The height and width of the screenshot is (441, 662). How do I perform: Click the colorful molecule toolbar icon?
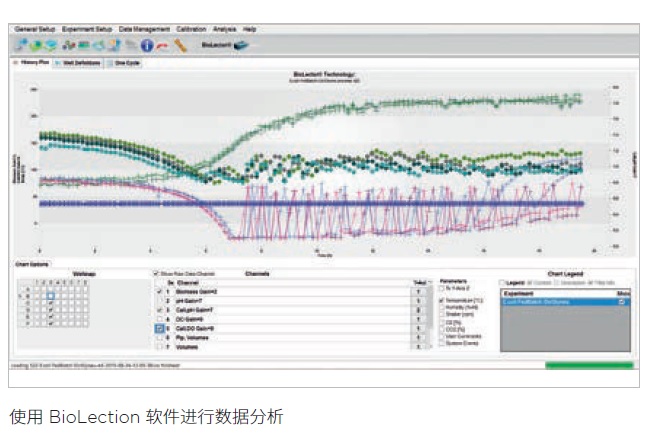[x=69, y=45]
